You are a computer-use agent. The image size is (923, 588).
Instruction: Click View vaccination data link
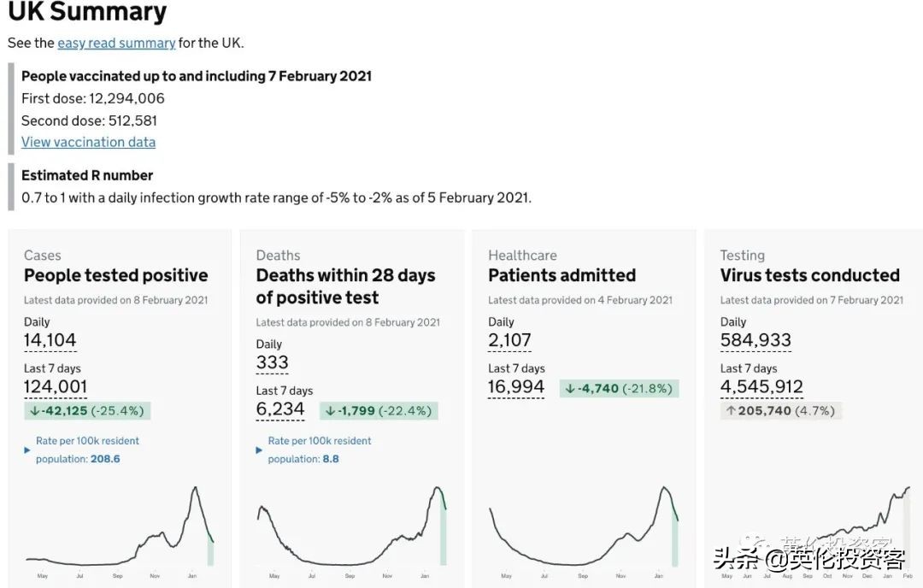88,142
